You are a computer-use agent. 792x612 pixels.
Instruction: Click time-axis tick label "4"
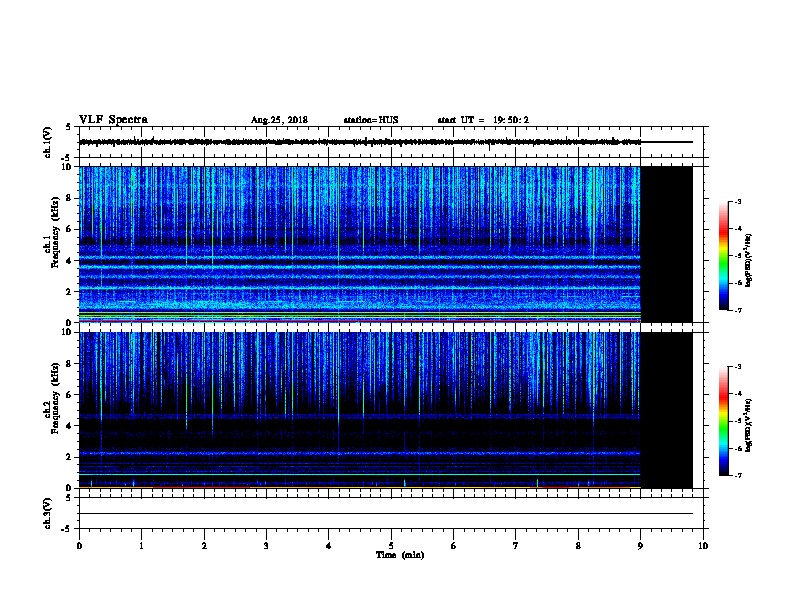click(x=329, y=546)
